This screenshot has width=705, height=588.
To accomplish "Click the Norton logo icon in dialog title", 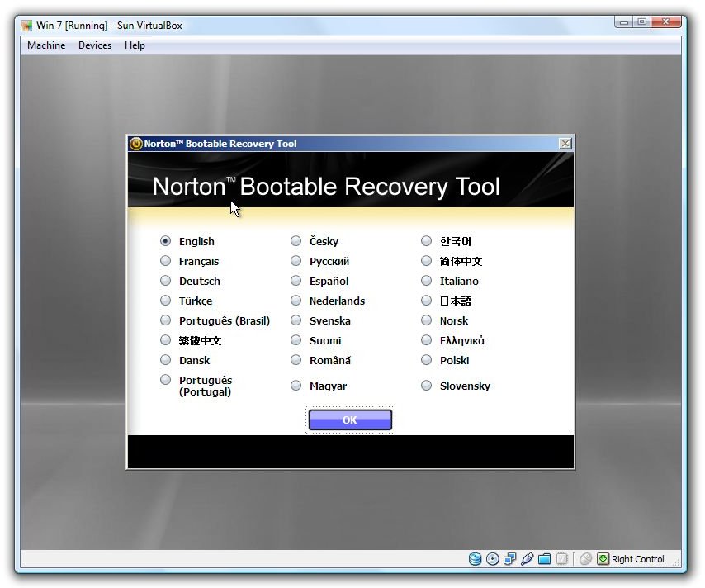I will pyautogui.click(x=135, y=144).
